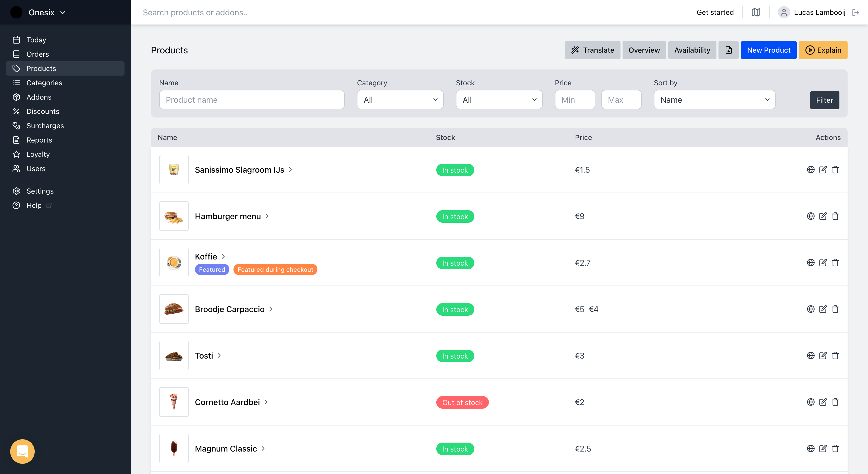
Task: Open the Onesix store switcher dropdown
Action: (38, 13)
